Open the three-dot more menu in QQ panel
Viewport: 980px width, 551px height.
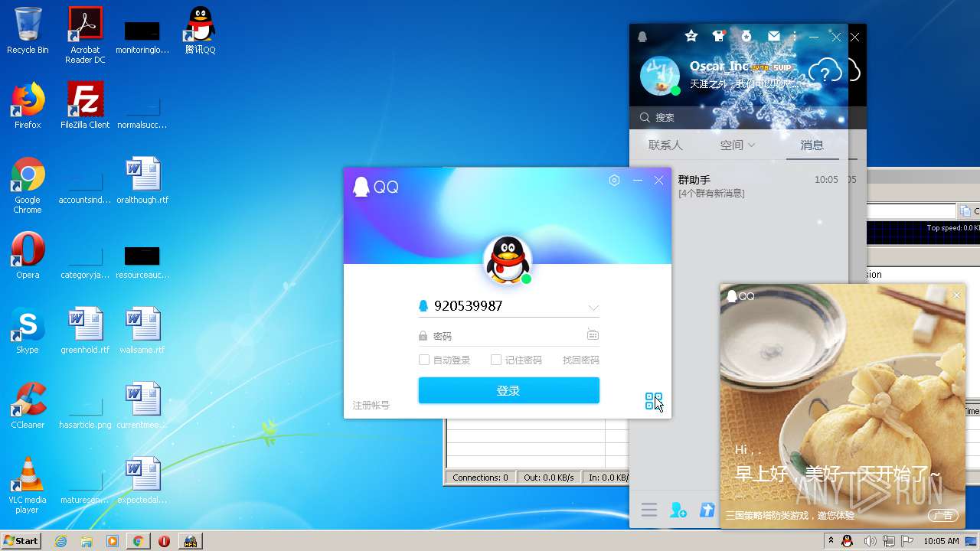tap(795, 36)
